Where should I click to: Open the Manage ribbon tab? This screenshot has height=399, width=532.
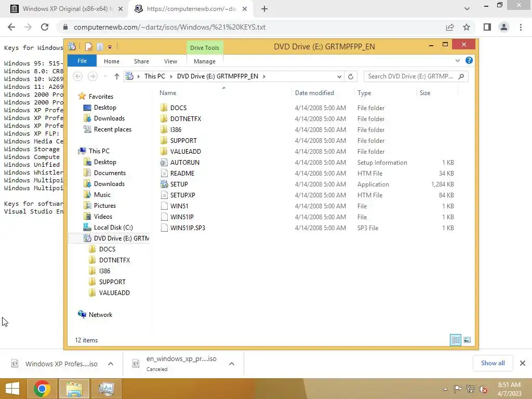point(205,61)
